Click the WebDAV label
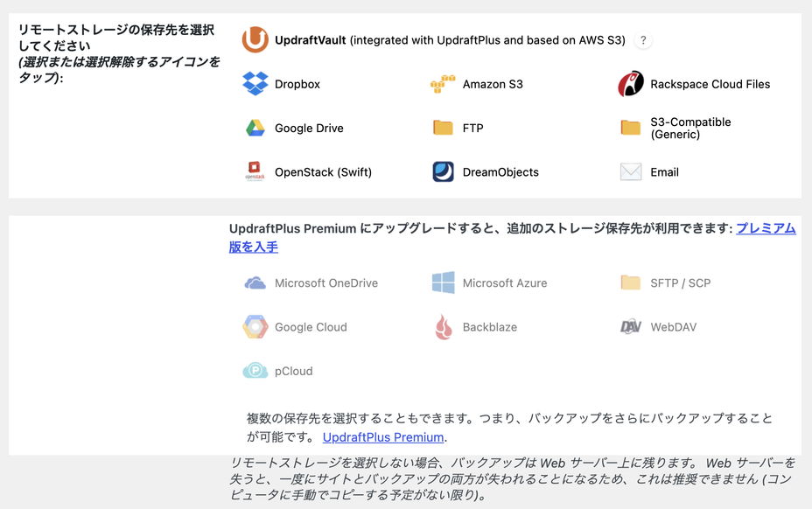The image size is (812, 509). 673,327
